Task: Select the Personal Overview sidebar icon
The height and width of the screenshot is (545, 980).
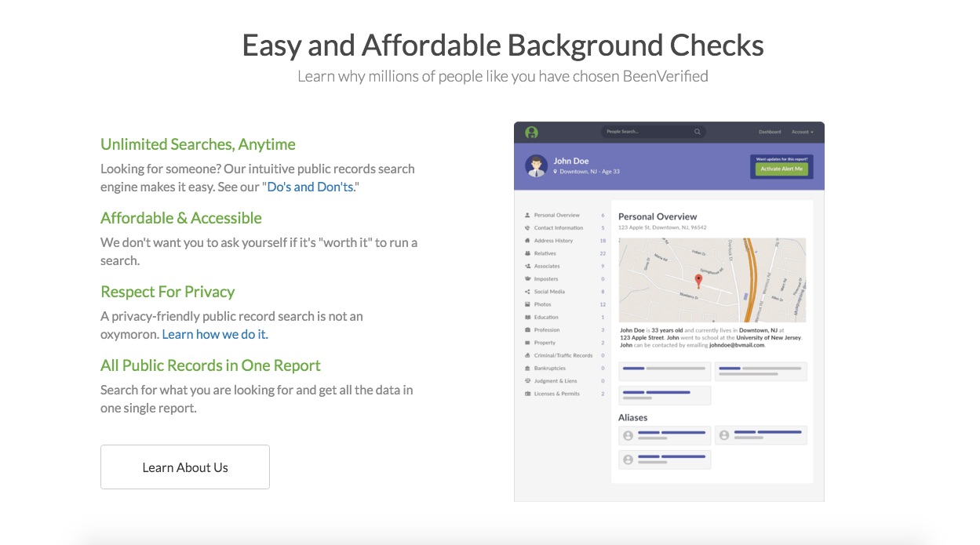Action: coord(526,215)
